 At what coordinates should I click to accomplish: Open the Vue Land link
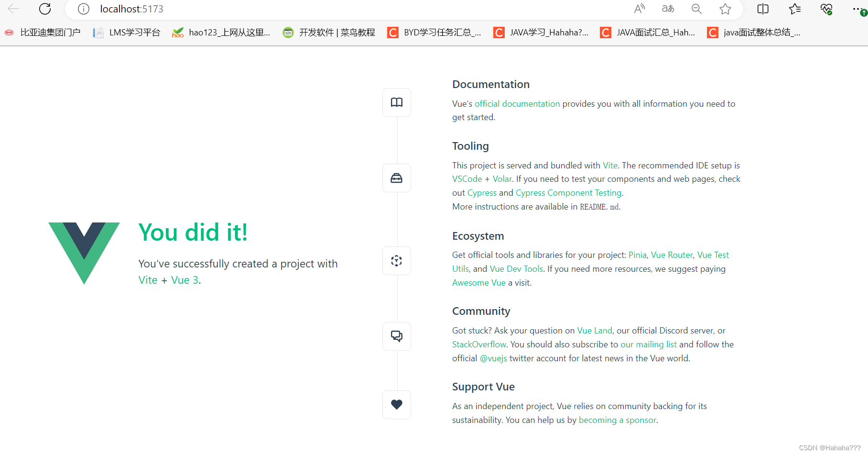[x=594, y=331]
